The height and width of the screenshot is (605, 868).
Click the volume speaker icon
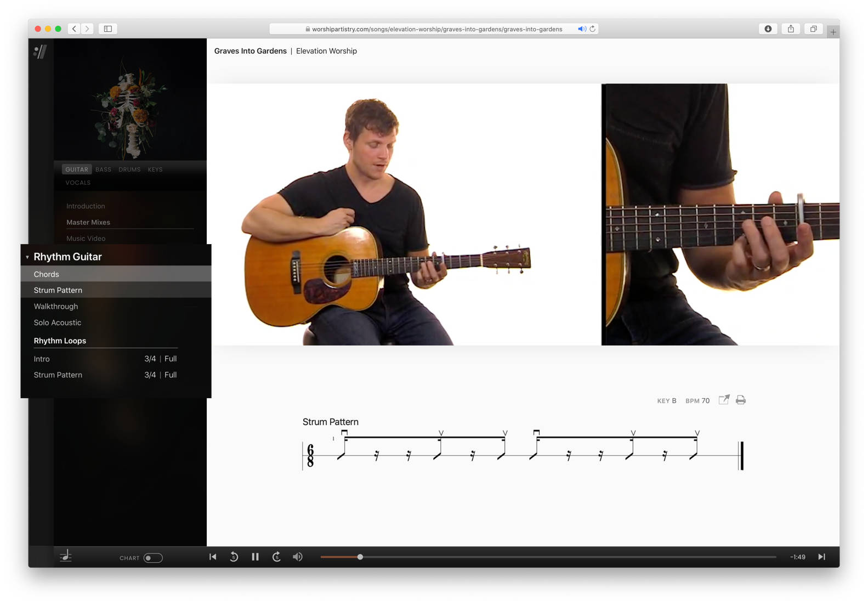tap(298, 557)
